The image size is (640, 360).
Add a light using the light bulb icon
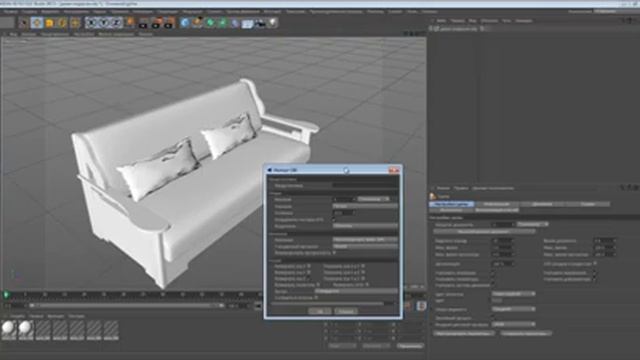coord(272,23)
